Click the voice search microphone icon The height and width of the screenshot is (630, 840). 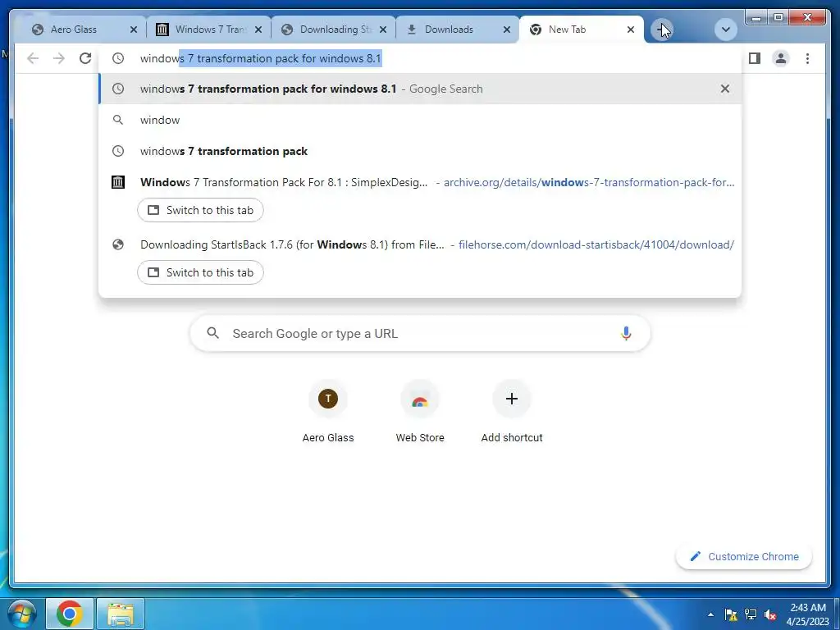coord(626,333)
